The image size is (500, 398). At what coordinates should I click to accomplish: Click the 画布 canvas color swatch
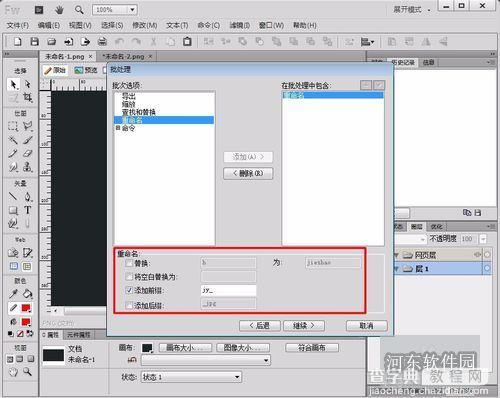(x=147, y=348)
